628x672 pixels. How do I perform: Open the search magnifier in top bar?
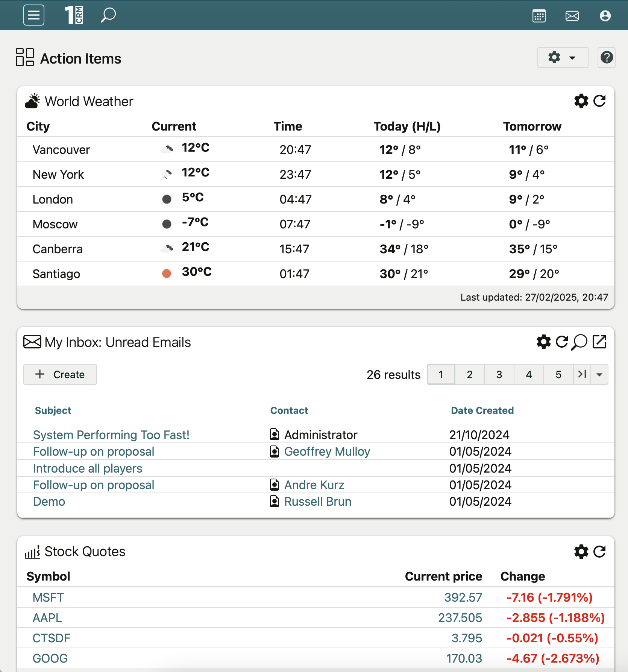tap(108, 15)
